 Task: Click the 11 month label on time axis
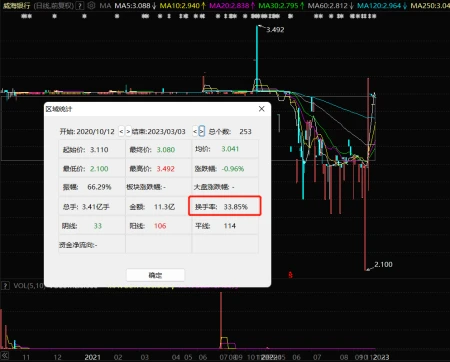tap(26, 357)
